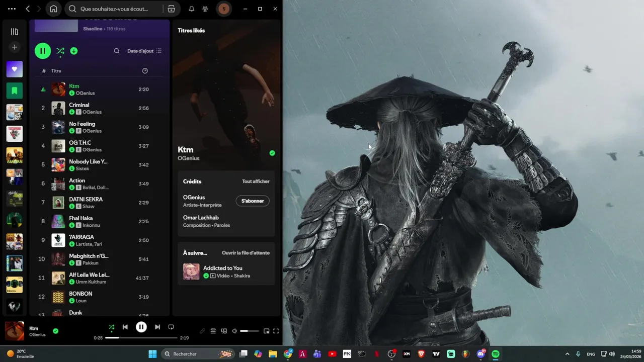Screen dimensions: 644x362
Task: Open Discord from the taskbar
Action: coord(480,354)
